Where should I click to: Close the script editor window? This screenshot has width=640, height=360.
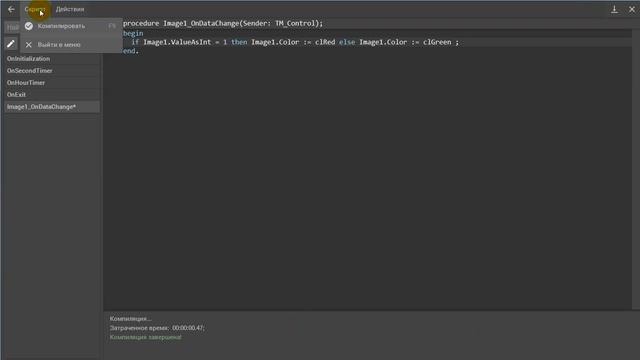pos(631,9)
